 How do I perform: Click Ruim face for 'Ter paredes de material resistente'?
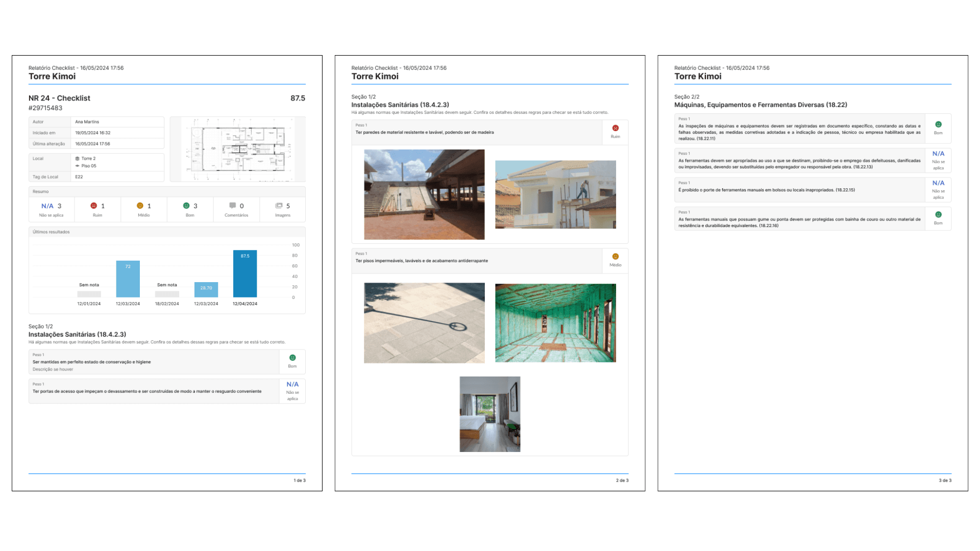[x=616, y=128]
